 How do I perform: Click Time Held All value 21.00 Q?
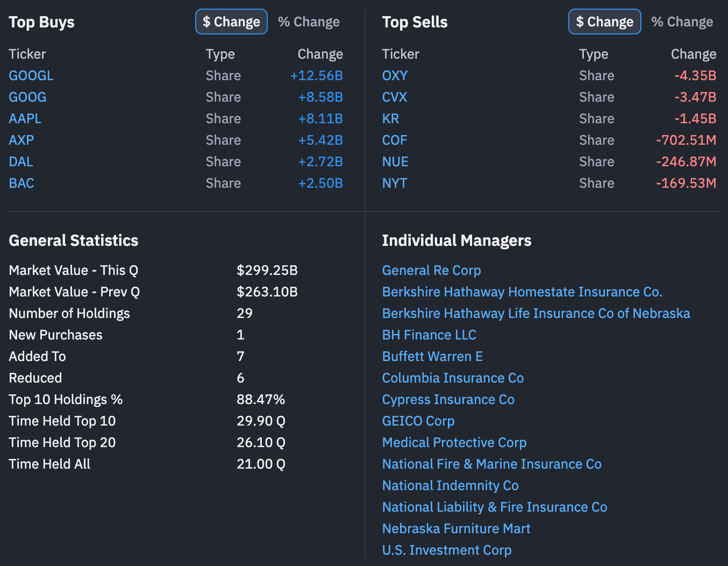[x=261, y=464]
